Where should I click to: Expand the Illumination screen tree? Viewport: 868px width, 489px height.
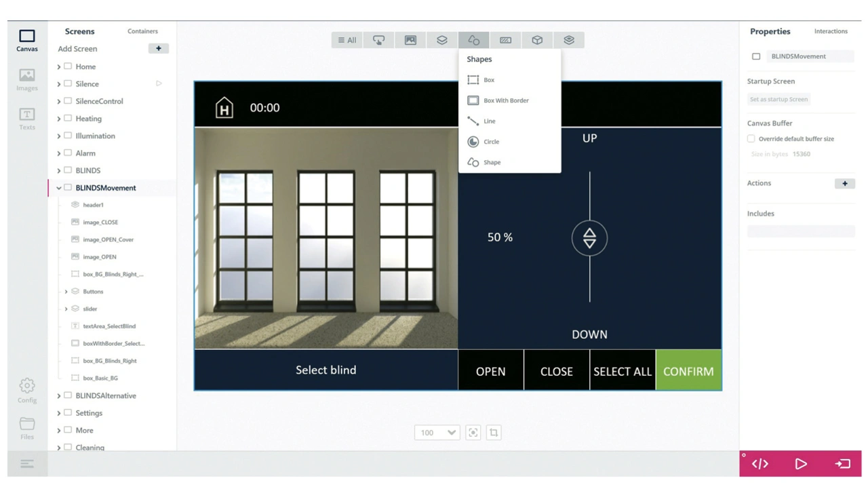pyautogui.click(x=59, y=136)
